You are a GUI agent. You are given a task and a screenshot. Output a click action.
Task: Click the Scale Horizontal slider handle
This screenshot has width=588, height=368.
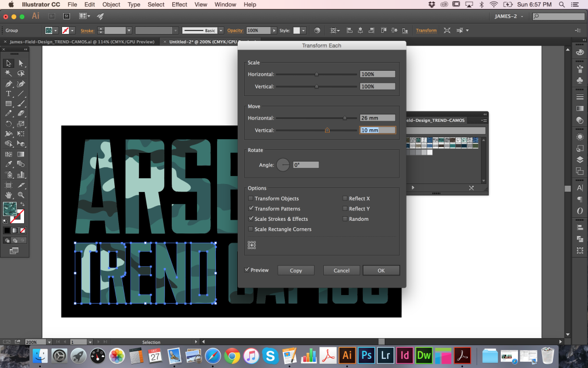316,74
